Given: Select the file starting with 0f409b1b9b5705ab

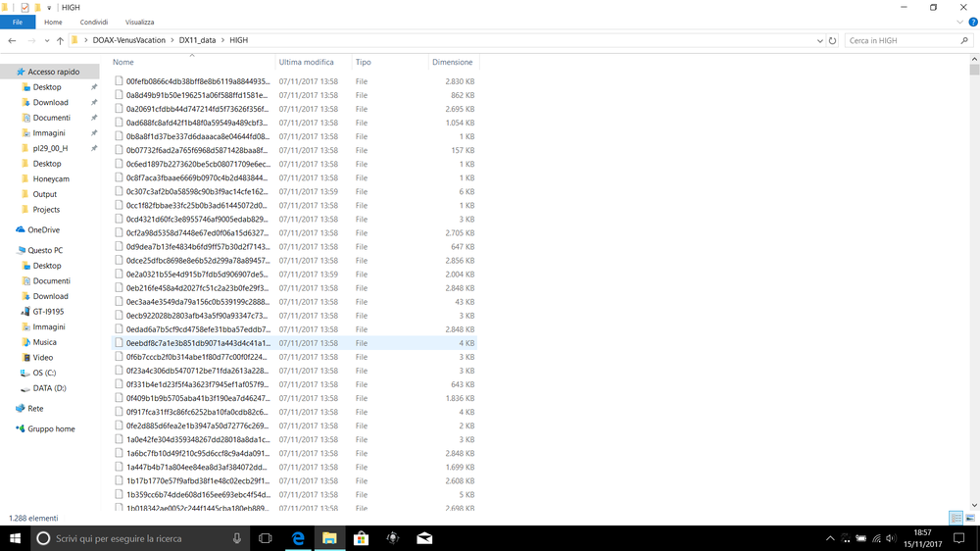Looking at the screenshot, I should coord(294,398).
